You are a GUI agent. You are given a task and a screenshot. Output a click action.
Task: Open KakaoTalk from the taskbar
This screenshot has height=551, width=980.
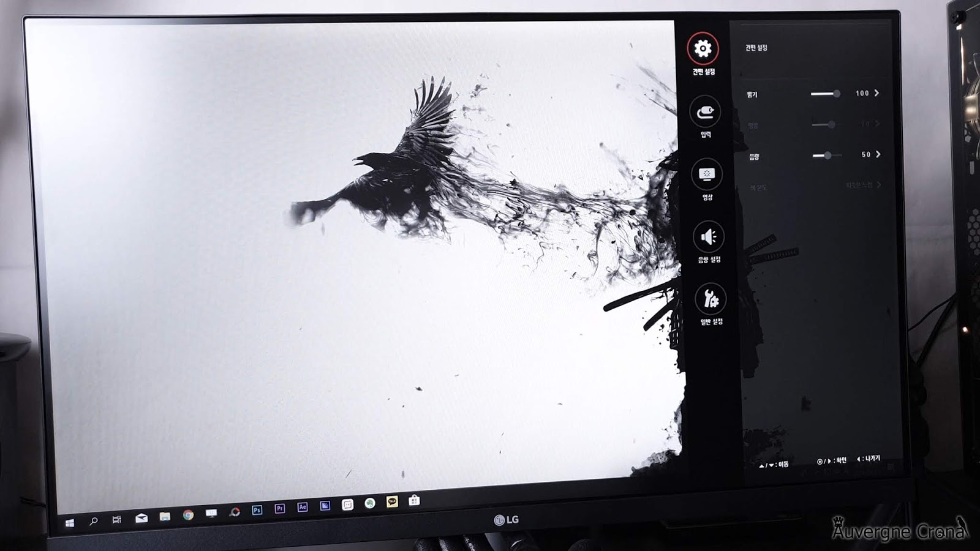pos(392,501)
